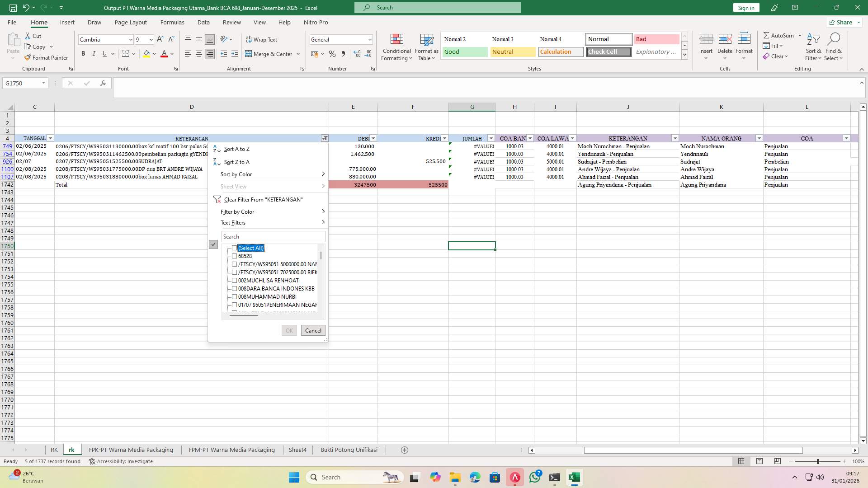Select the Format as Table icon
This screenshot has width=868, height=488.
pos(425,47)
